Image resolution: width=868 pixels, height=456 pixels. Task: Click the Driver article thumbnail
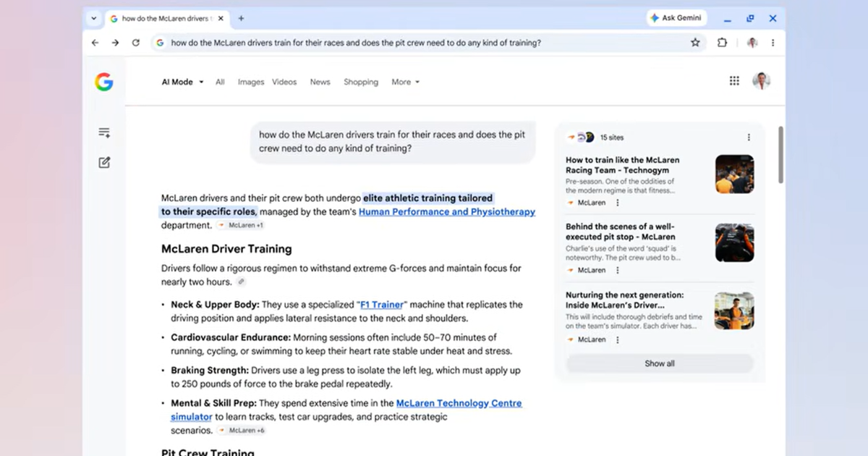(735, 311)
